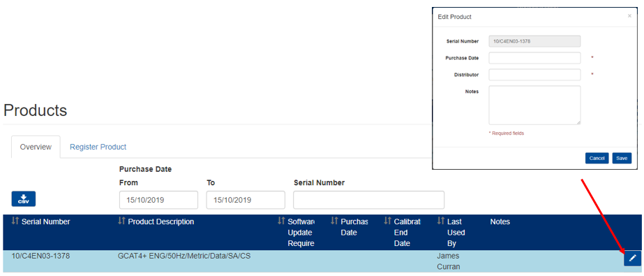Focus the Purchase Date From field
The image size is (644, 276).
[158, 200]
